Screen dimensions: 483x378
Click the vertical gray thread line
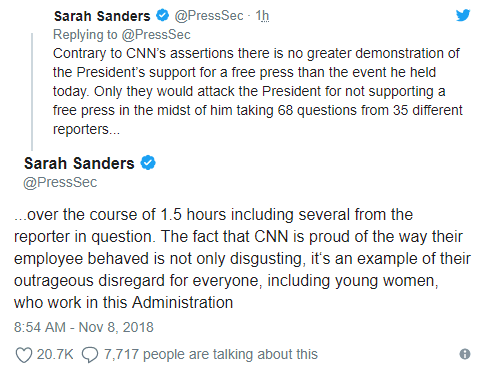(x=32, y=92)
